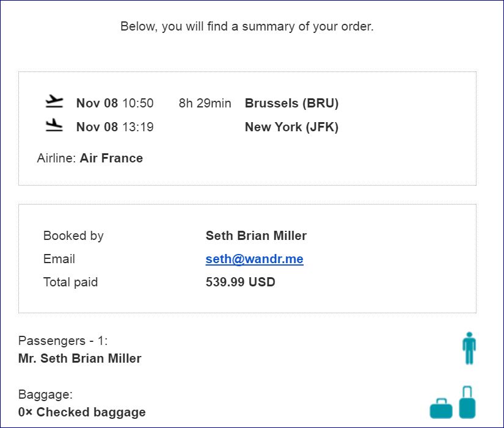This screenshot has width=504, height=428.
Task: Open the seth@wandr.me email link
Action: [254, 259]
